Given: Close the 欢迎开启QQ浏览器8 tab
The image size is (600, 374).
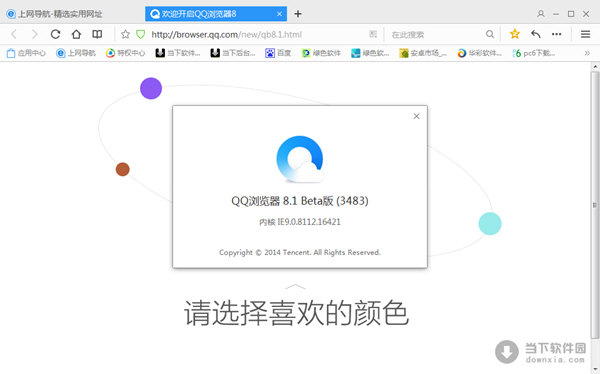Looking at the screenshot, I should tap(279, 14).
